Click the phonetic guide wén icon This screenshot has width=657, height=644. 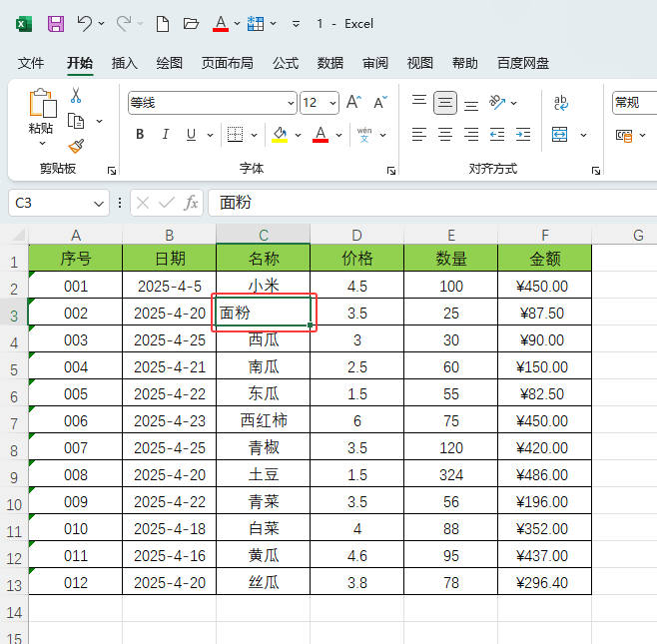(364, 135)
